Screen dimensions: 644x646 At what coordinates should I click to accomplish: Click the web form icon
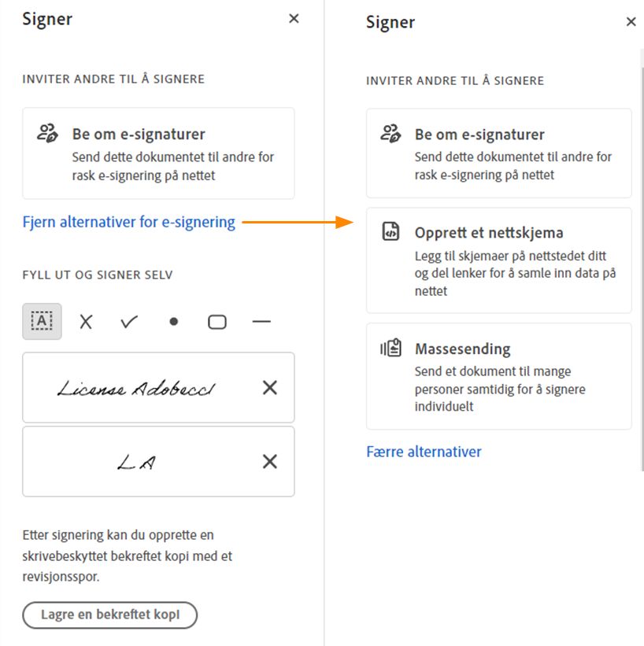pos(390,231)
